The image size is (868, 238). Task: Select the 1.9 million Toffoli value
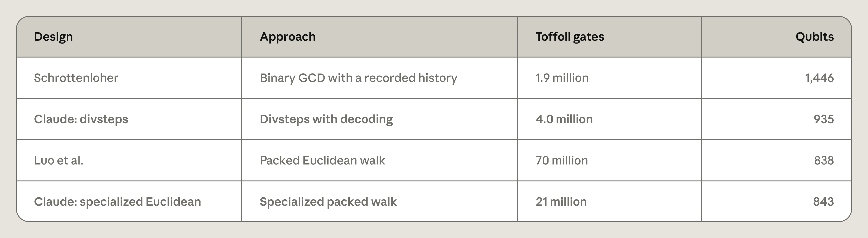click(562, 78)
